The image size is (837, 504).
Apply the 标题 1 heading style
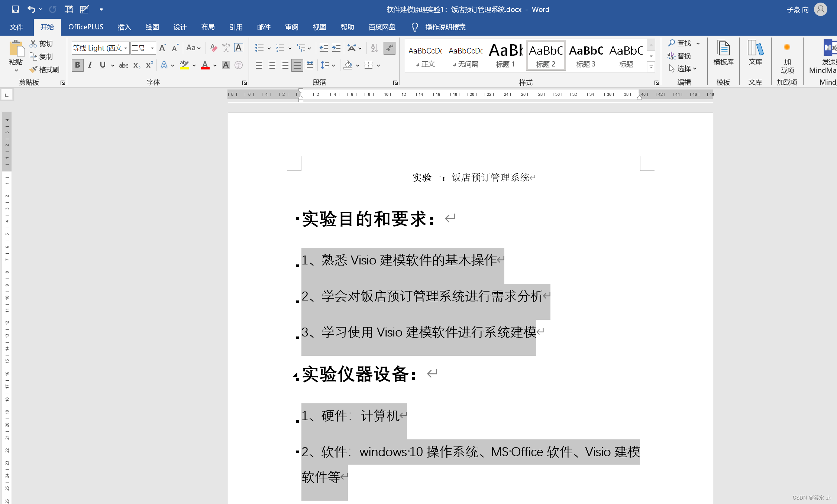pos(505,55)
